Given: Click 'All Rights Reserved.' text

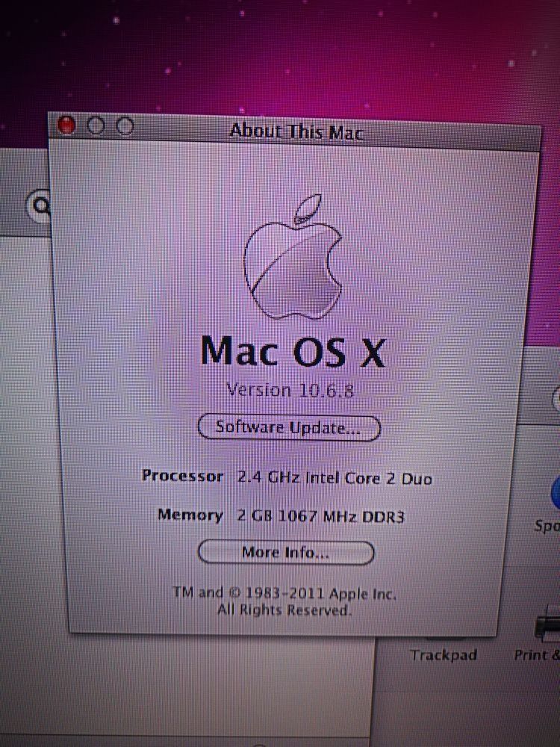Looking at the screenshot, I should pyautogui.click(x=284, y=610).
